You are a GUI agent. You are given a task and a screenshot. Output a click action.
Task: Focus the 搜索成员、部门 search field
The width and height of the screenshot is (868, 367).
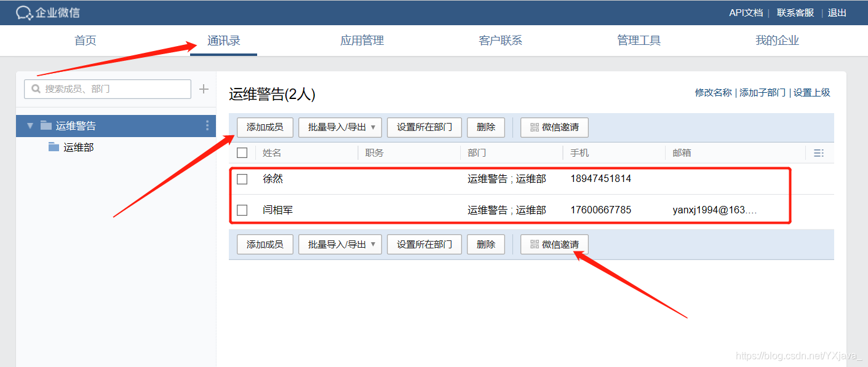coord(108,89)
